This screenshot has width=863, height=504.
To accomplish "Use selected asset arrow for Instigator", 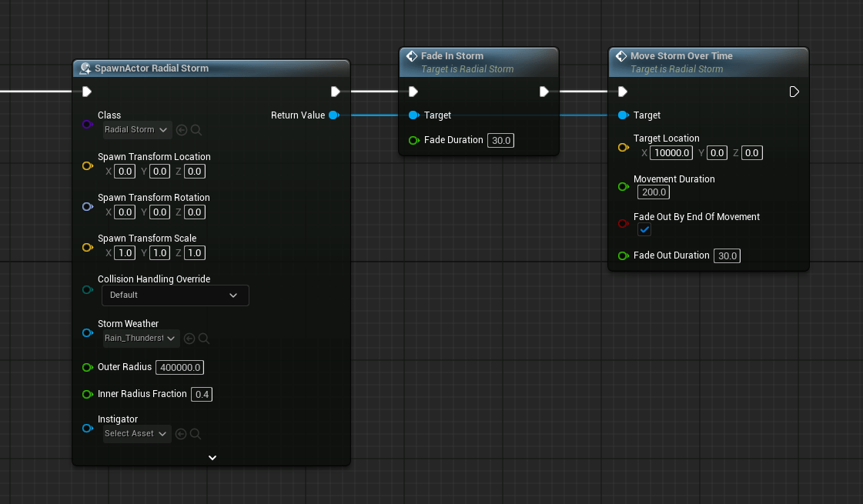I will click(180, 434).
